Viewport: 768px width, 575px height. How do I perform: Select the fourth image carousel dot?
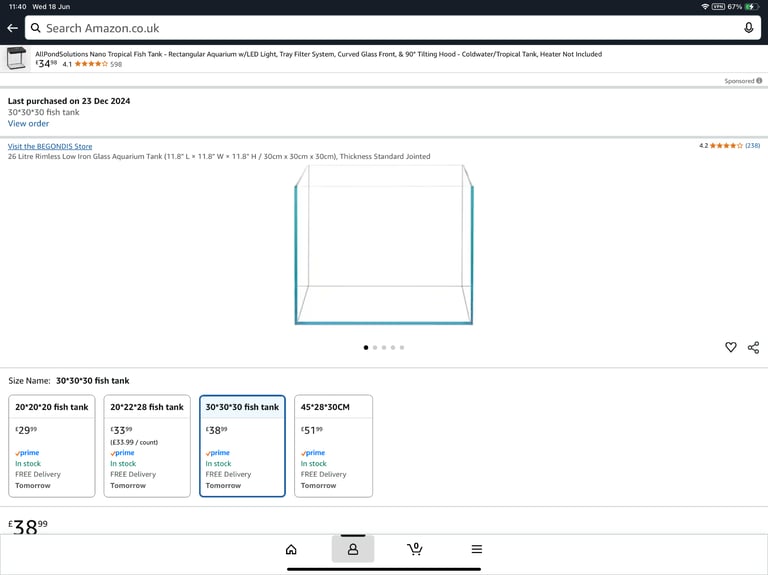(393, 347)
